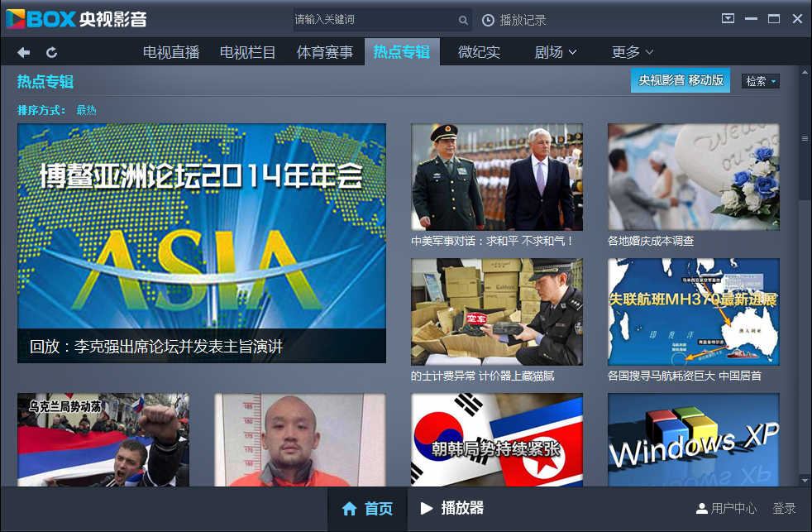Click the mini-mode arrow icon in titlebar

coord(728,17)
